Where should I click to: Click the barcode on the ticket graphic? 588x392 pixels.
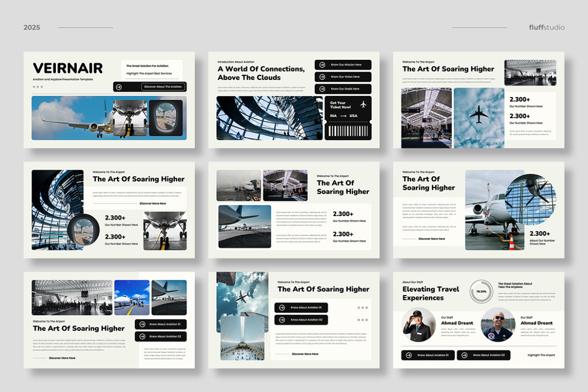pyautogui.click(x=348, y=131)
